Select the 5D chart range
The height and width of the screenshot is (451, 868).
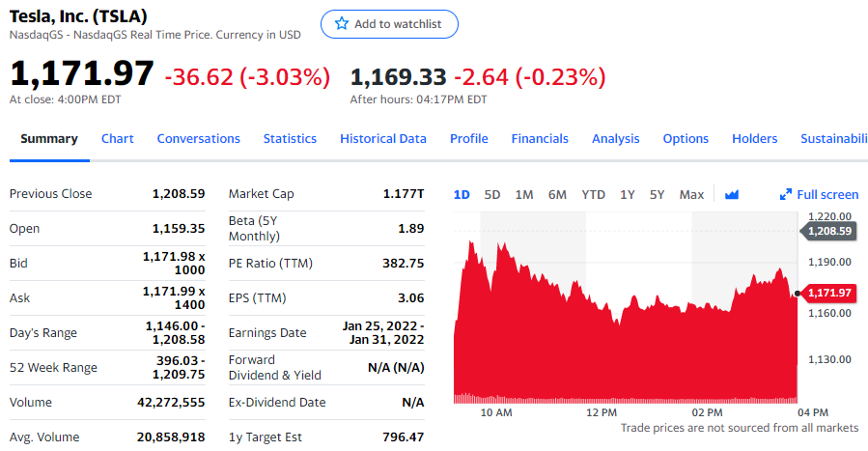coord(492,194)
